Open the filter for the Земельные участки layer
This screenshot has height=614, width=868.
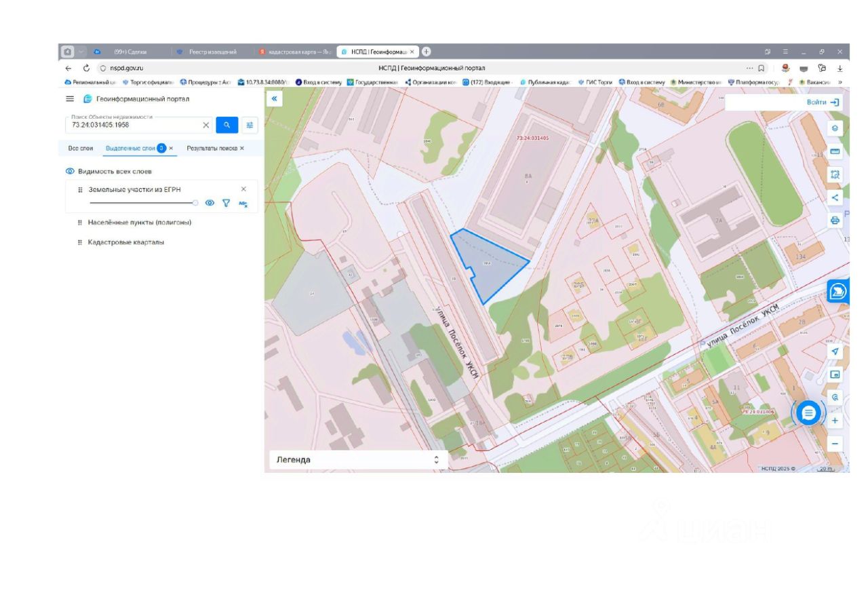click(x=226, y=203)
